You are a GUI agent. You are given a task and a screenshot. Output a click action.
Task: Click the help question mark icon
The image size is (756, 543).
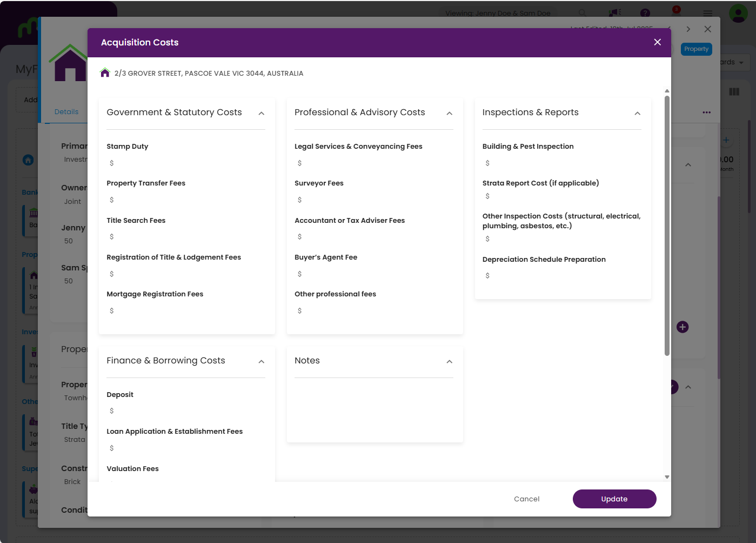[x=645, y=13]
